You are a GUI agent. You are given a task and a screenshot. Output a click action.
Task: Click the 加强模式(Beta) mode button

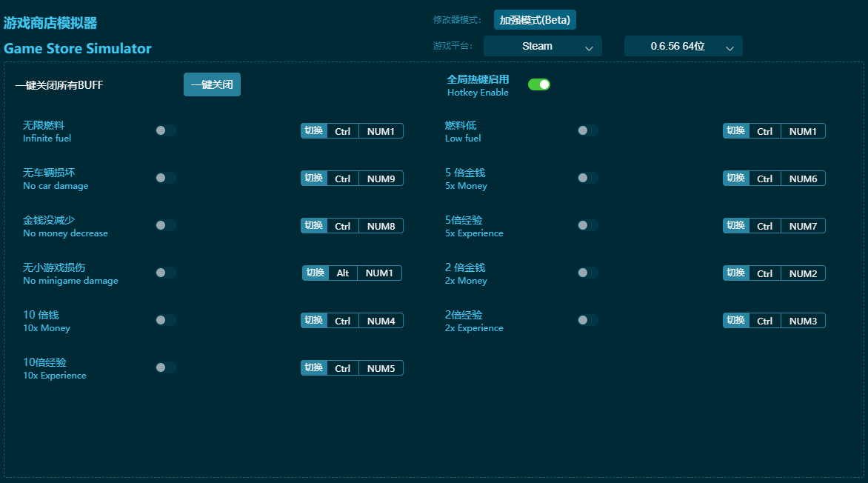(x=535, y=20)
